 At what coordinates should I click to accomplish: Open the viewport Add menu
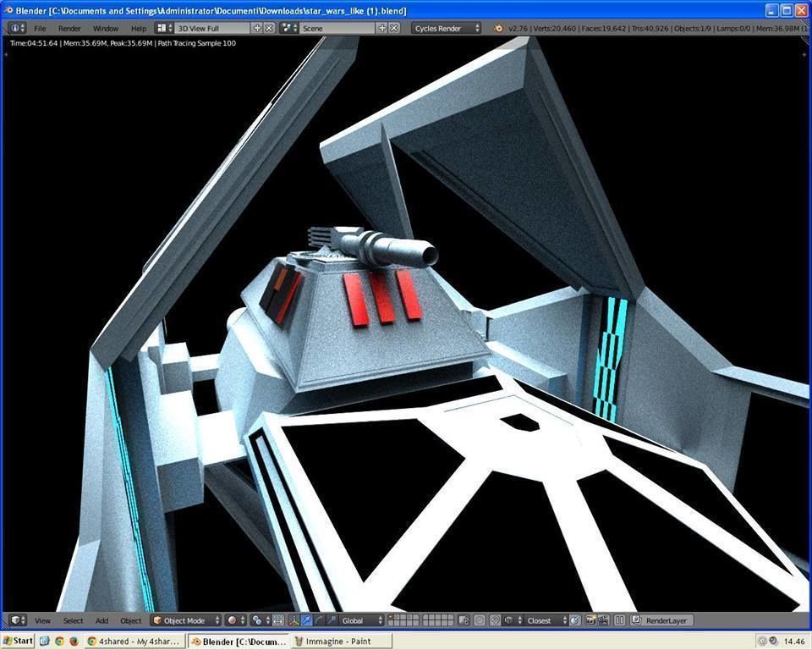[102, 620]
